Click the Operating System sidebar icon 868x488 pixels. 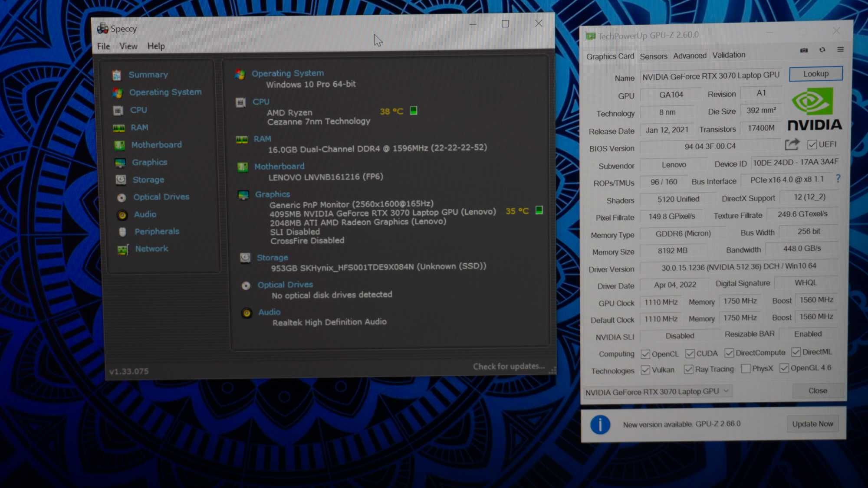[117, 93]
